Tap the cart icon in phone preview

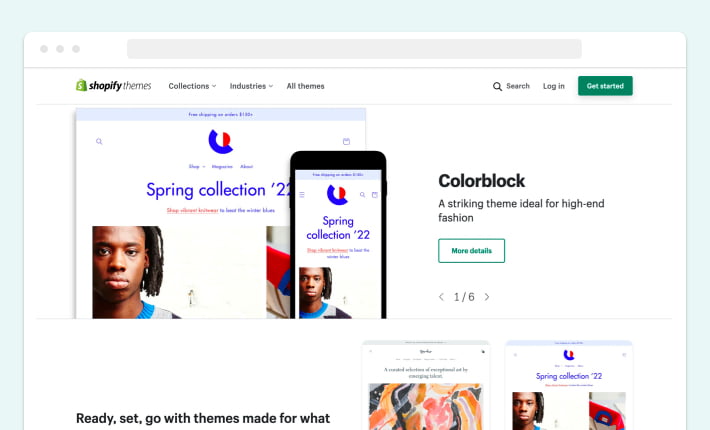coord(374,195)
